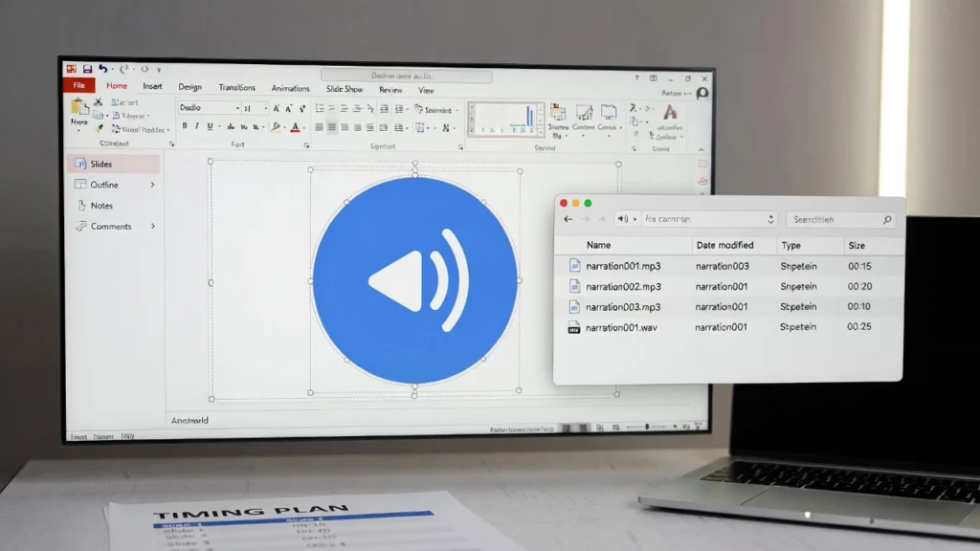Align paragraph text to the left
Image resolution: width=980 pixels, height=551 pixels.
coord(320,127)
